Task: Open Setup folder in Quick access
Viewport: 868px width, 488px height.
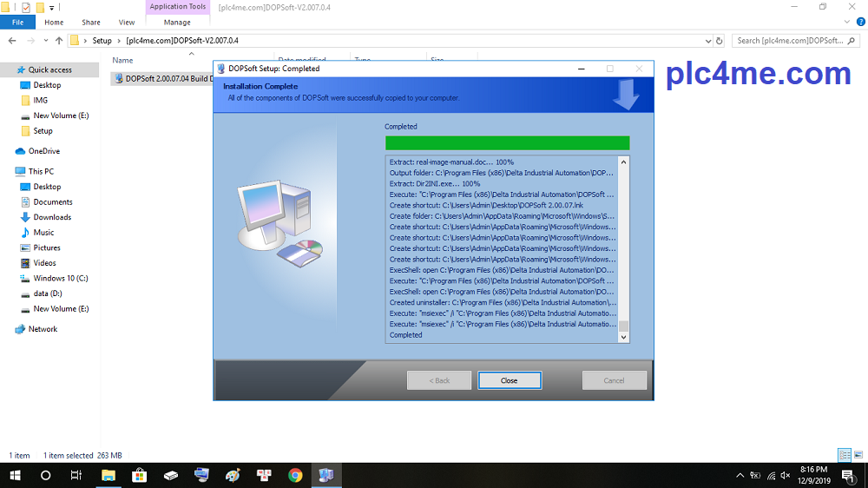Action: [43, 131]
